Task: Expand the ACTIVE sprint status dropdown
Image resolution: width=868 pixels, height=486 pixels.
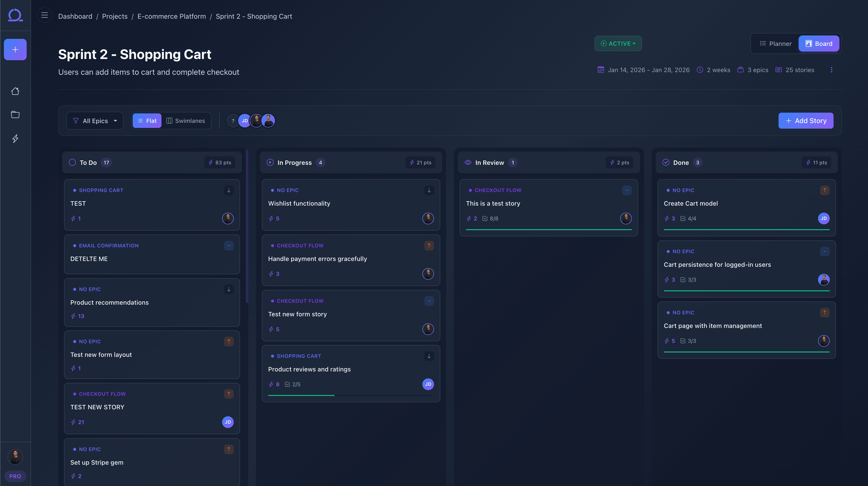Action: coord(618,43)
